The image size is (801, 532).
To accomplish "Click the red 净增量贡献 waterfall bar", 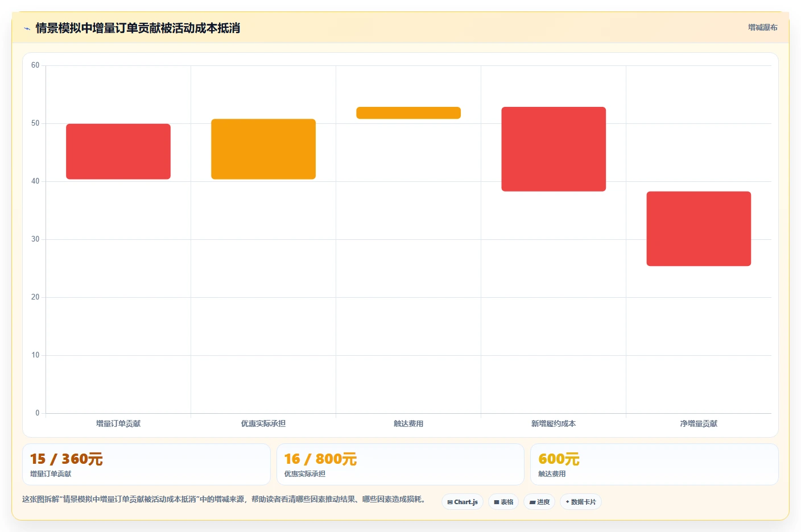I will [699, 228].
